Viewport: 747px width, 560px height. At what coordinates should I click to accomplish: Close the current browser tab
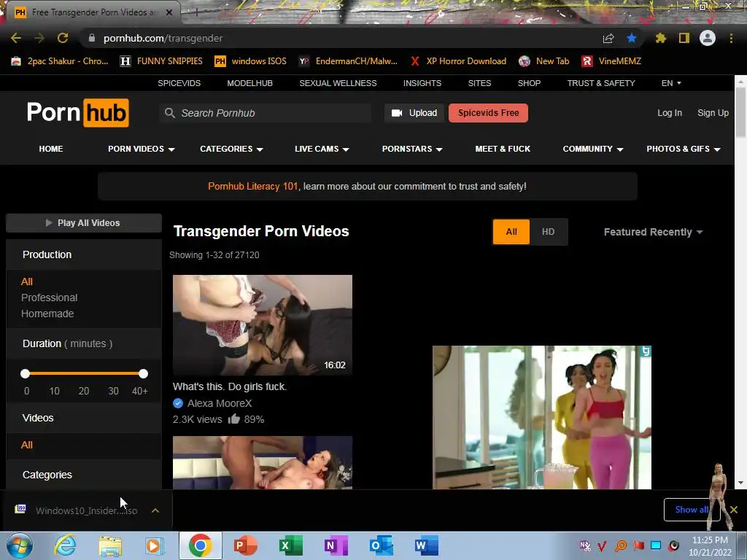169,12
